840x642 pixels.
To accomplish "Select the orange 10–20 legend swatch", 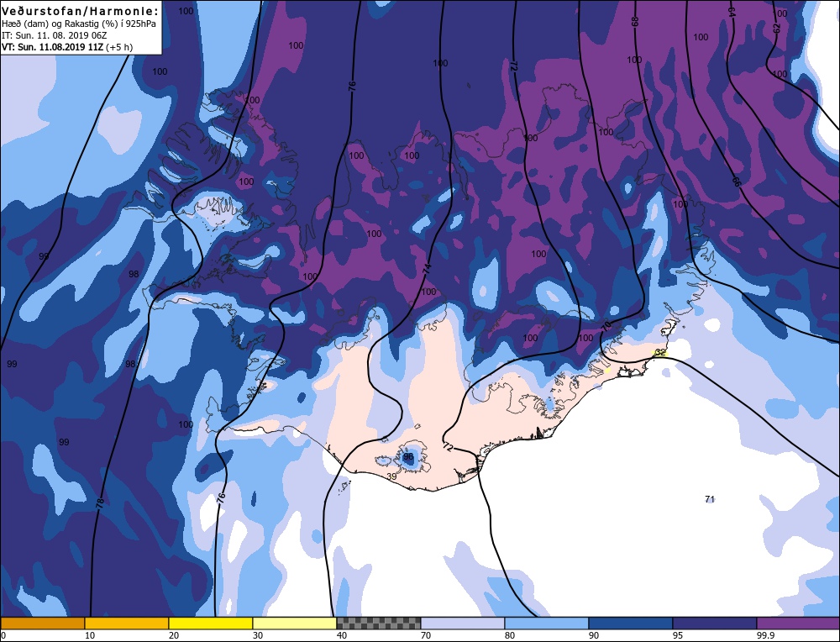I will point(127,623).
